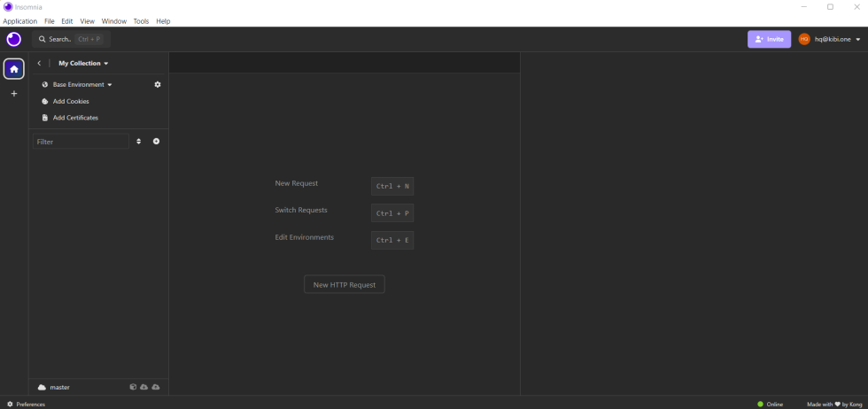Open the Application menu
The image size is (868, 409).
[x=19, y=21]
